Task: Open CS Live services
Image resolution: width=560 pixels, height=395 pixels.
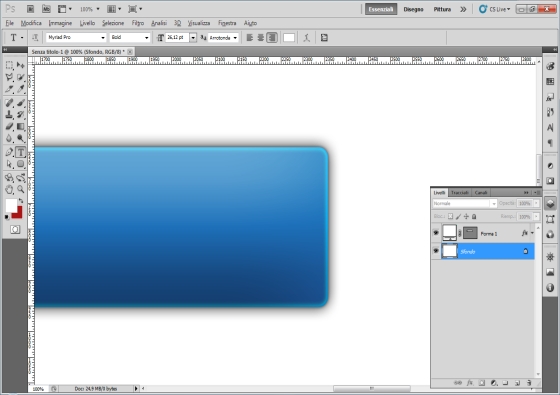Action: 495,9
